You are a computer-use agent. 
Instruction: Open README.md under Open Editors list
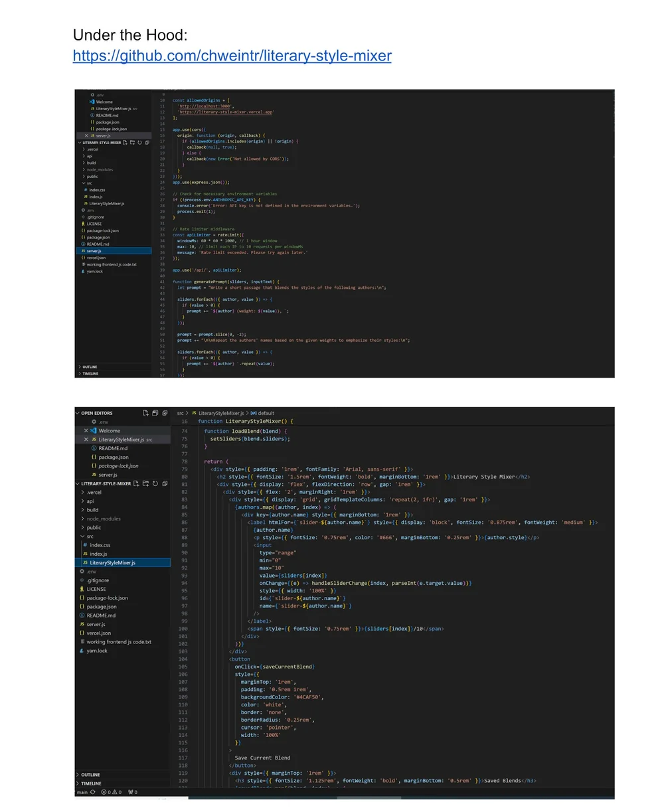point(113,448)
